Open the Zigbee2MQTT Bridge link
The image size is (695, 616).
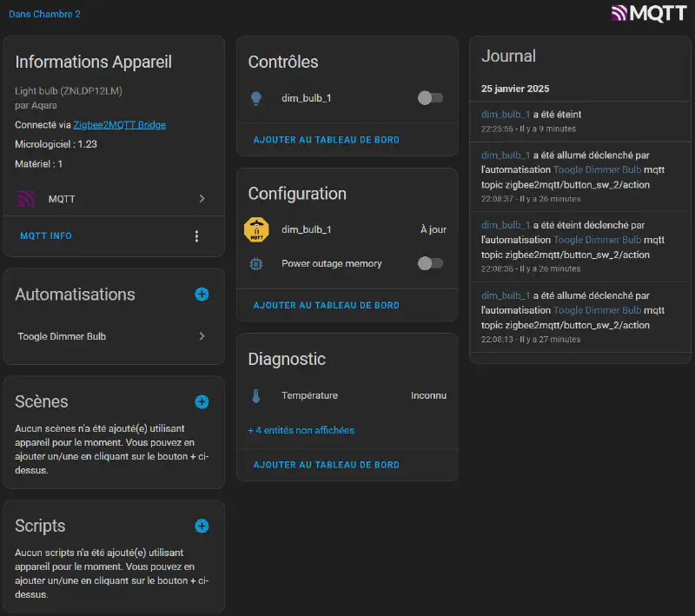click(x=119, y=125)
